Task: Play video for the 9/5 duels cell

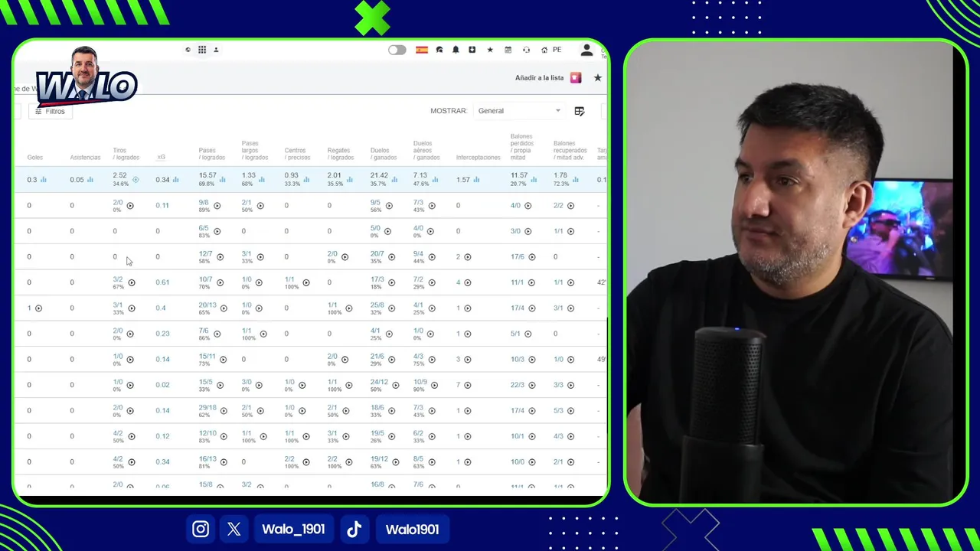Action: (389, 206)
